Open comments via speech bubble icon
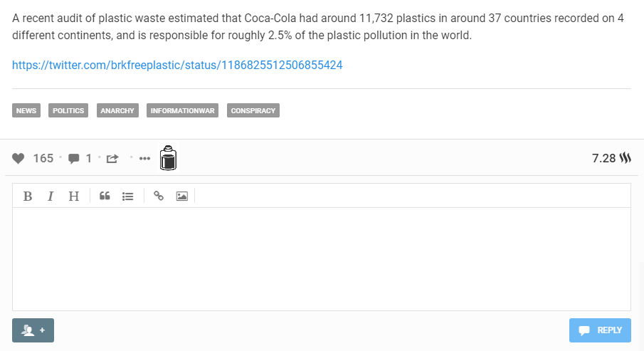The width and height of the screenshot is (644, 351). pos(73,159)
